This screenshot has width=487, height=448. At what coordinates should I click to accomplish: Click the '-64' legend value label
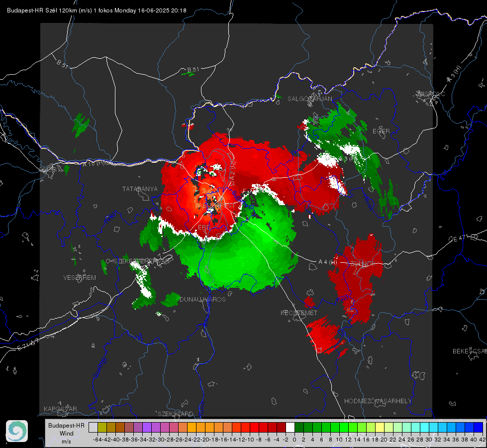[x=97, y=440]
